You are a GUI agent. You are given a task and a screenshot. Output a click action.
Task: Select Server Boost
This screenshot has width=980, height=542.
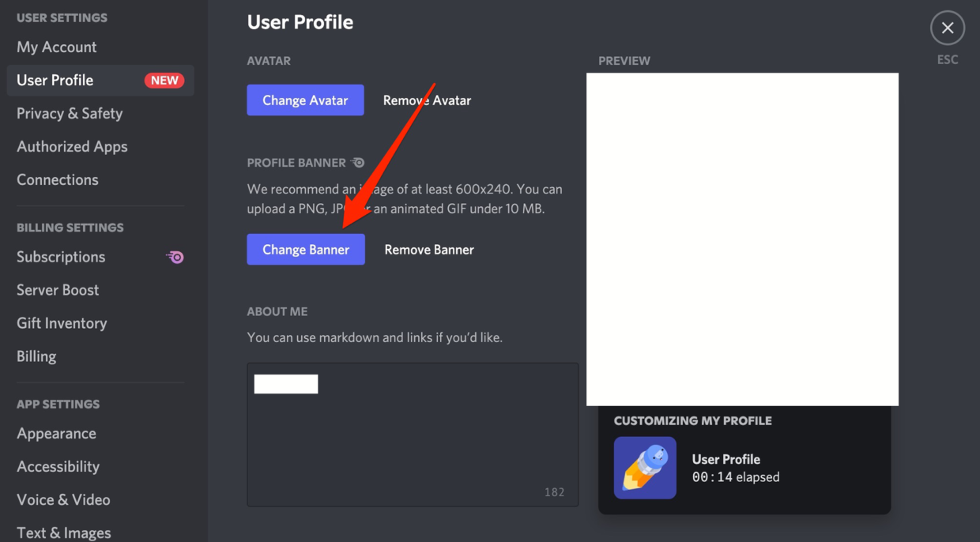pyautogui.click(x=57, y=290)
